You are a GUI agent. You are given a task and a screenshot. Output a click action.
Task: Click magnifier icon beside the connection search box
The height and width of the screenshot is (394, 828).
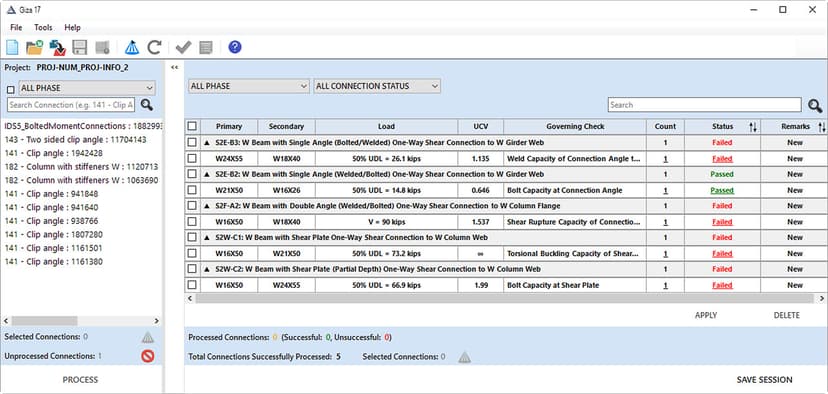(147, 105)
